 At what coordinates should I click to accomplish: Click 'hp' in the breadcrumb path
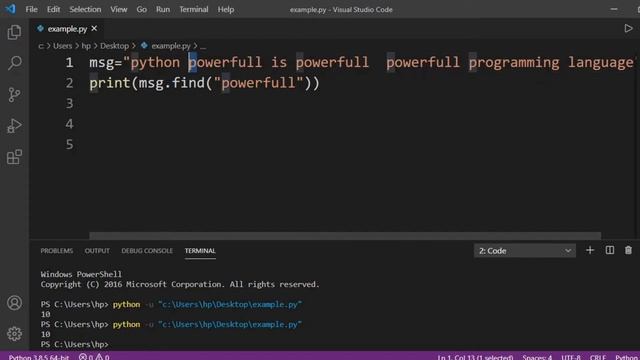click(x=86, y=46)
